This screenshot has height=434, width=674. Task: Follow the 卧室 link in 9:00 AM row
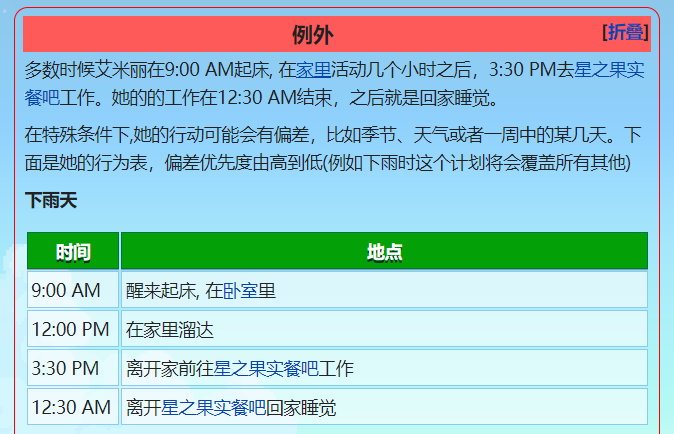241,291
